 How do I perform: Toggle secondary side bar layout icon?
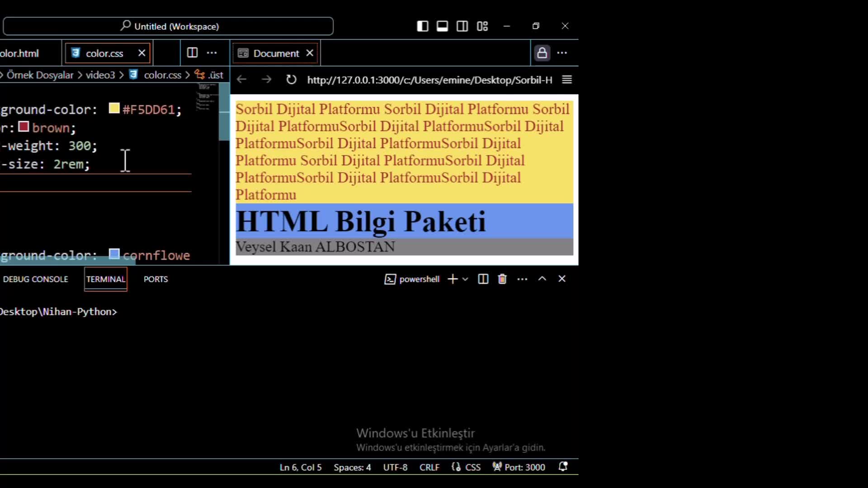[462, 26]
